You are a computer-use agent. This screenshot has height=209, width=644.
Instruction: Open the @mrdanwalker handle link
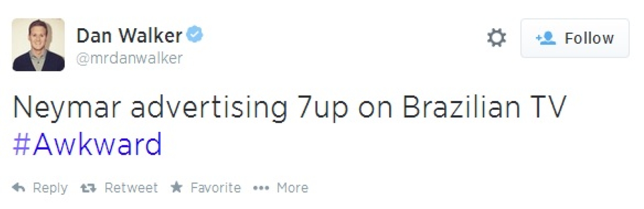tap(129, 58)
